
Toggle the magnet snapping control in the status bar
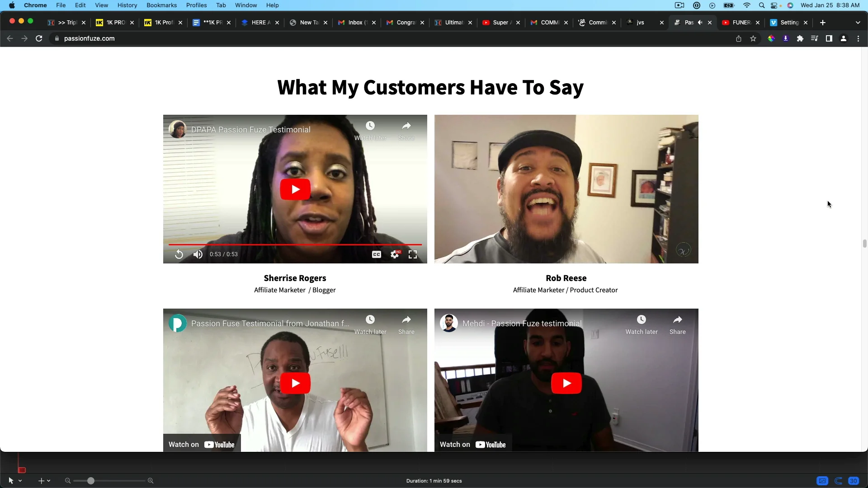tap(838, 481)
